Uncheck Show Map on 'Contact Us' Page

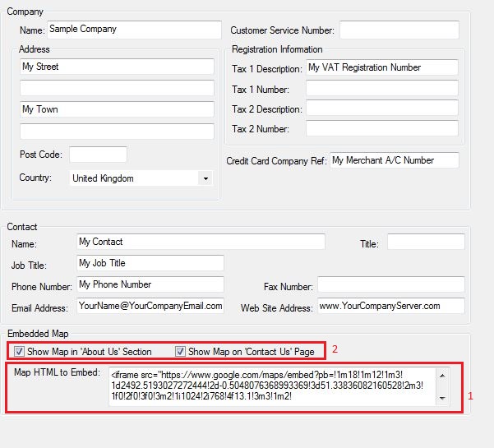pyautogui.click(x=180, y=352)
